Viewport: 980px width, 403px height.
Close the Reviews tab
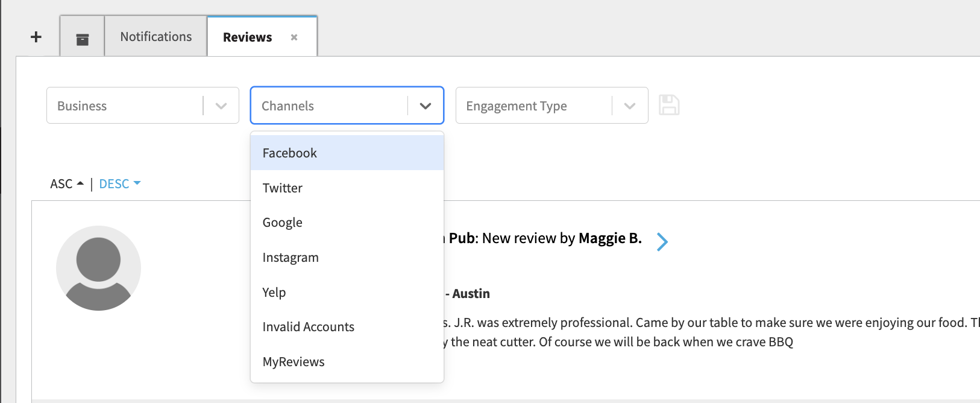click(x=294, y=37)
